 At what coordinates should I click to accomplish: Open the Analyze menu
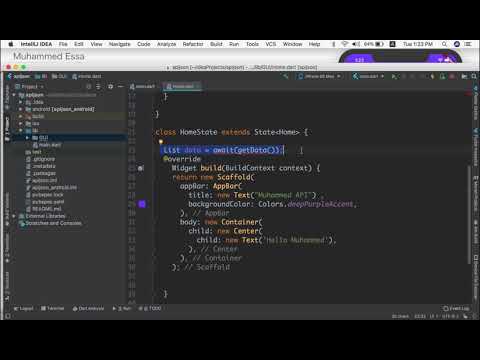166,44
